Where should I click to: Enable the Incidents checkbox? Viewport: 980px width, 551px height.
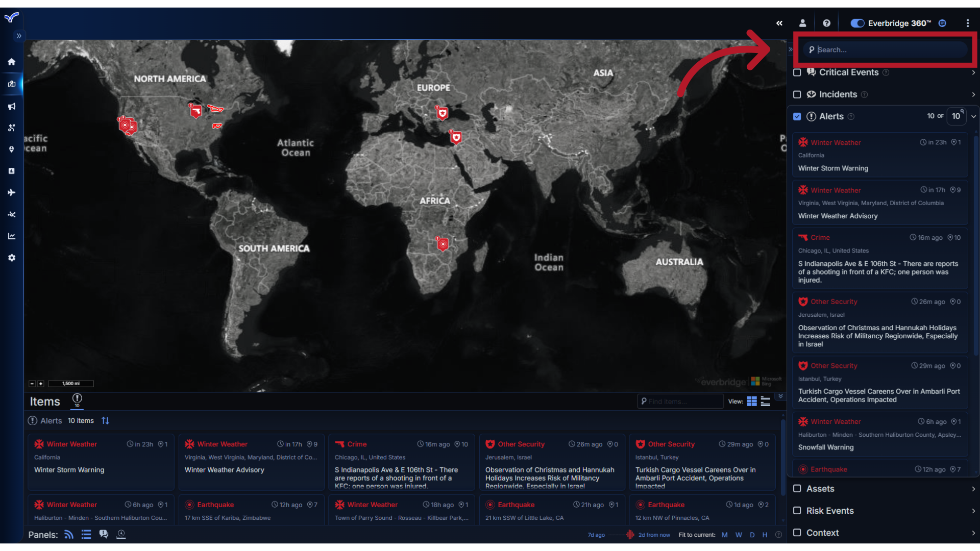797,94
